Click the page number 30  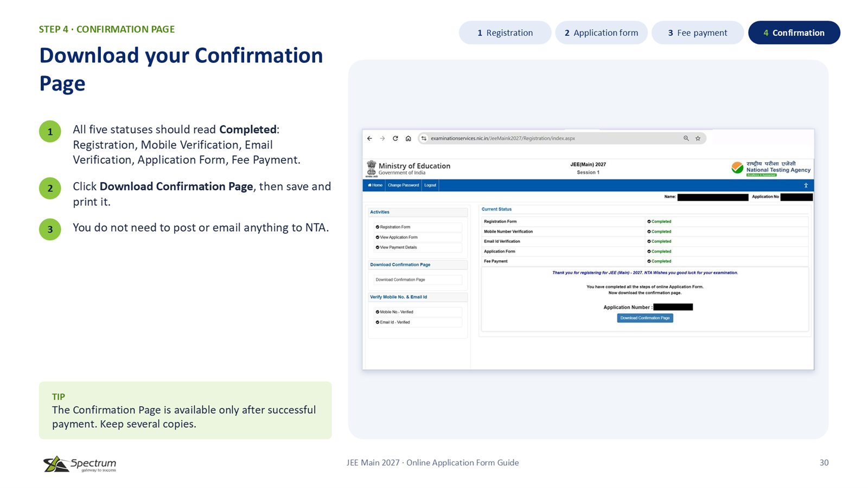(824, 463)
